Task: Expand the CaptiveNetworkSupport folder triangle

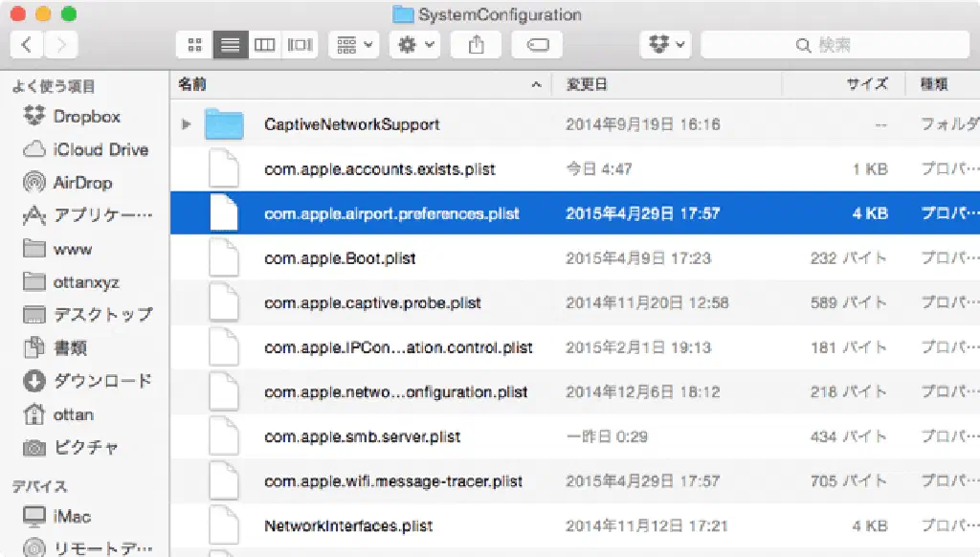Action: click(x=187, y=124)
